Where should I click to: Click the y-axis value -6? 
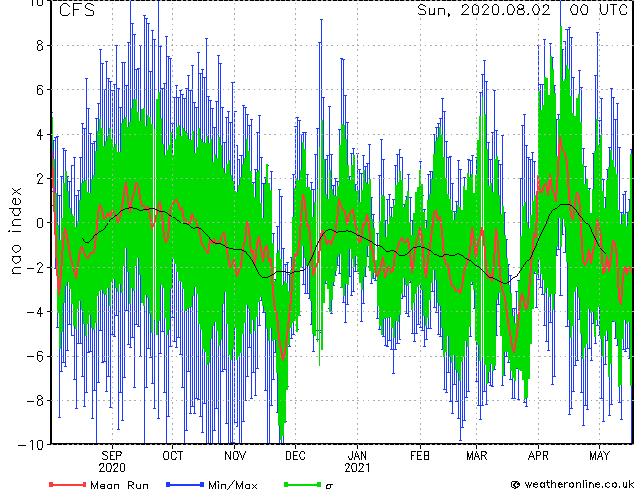click(35, 356)
